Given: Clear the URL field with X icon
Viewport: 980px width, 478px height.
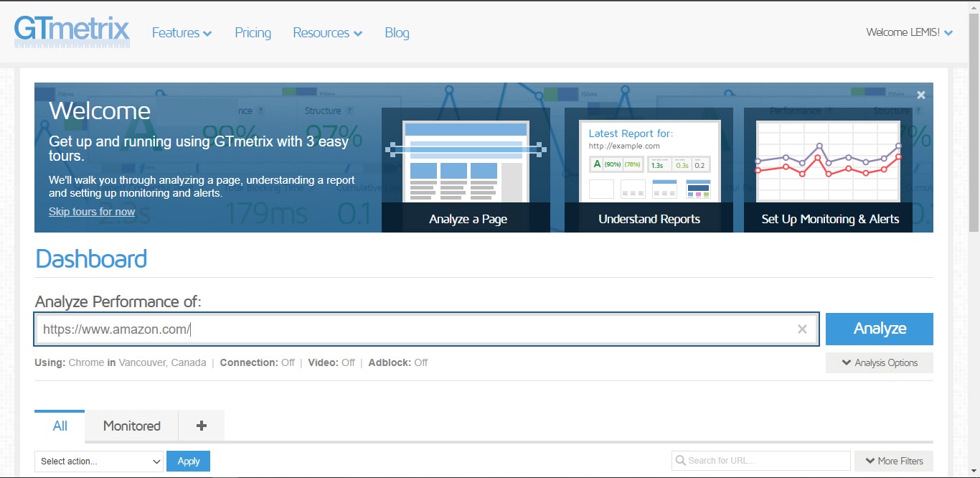Looking at the screenshot, I should pyautogui.click(x=802, y=329).
